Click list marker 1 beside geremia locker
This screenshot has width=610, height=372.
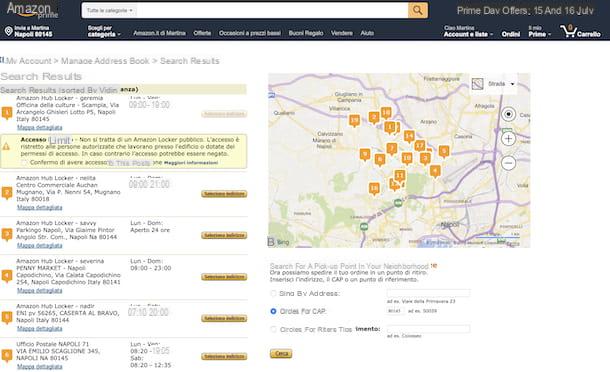tap(7, 113)
